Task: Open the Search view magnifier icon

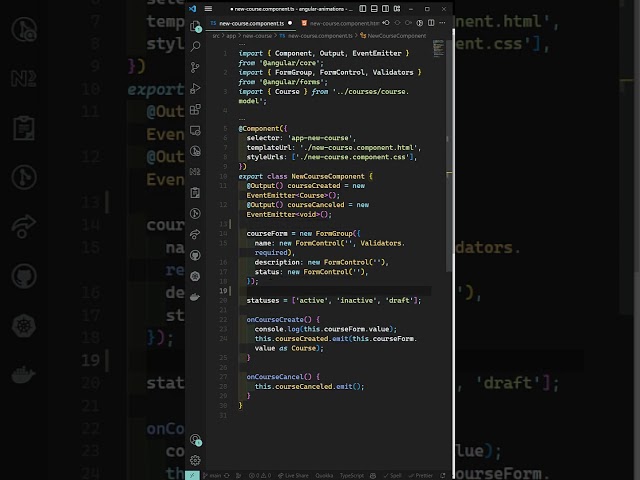Action: pos(196,46)
